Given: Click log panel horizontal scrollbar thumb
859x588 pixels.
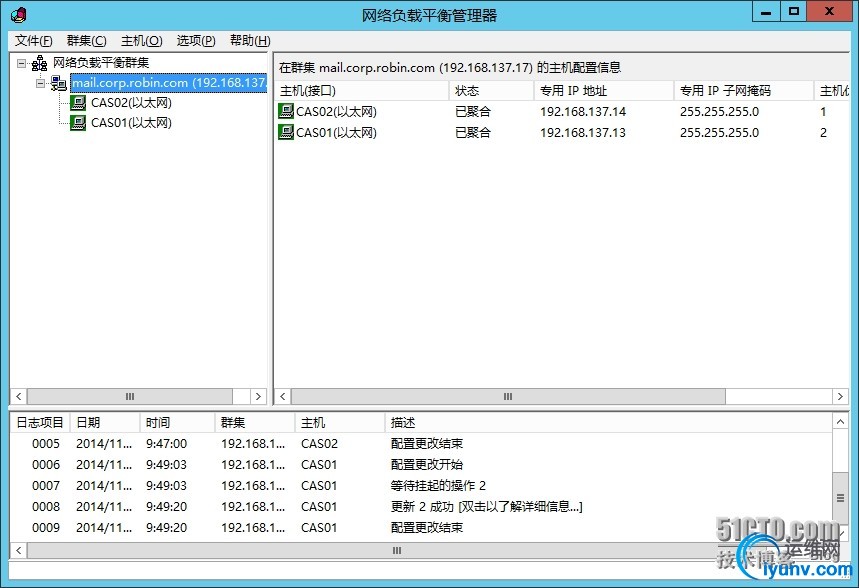Looking at the screenshot, I should click(x=396, y=550).
